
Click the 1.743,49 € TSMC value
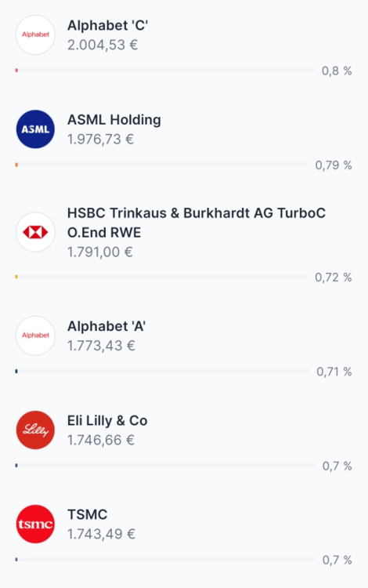[101, 534]
